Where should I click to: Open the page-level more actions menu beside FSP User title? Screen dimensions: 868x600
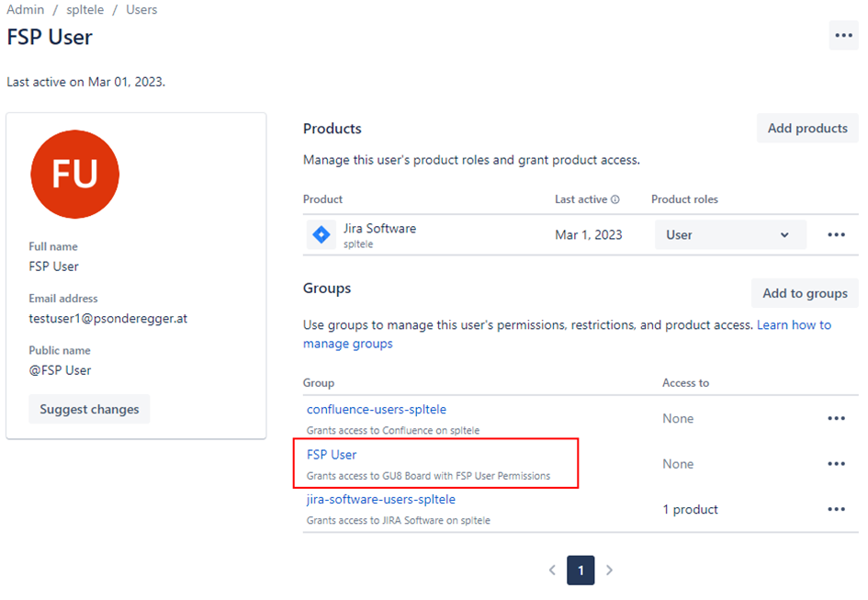point(843,36)
